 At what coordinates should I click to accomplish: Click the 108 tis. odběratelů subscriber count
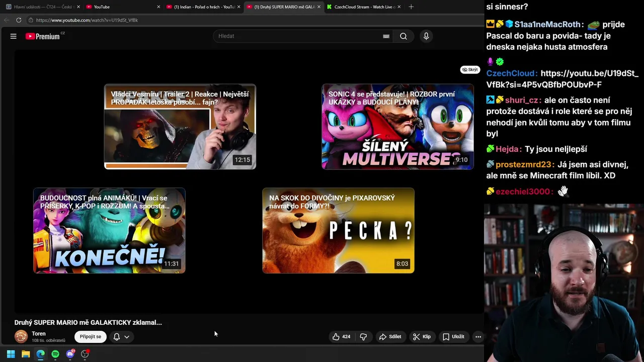[49, 341]
